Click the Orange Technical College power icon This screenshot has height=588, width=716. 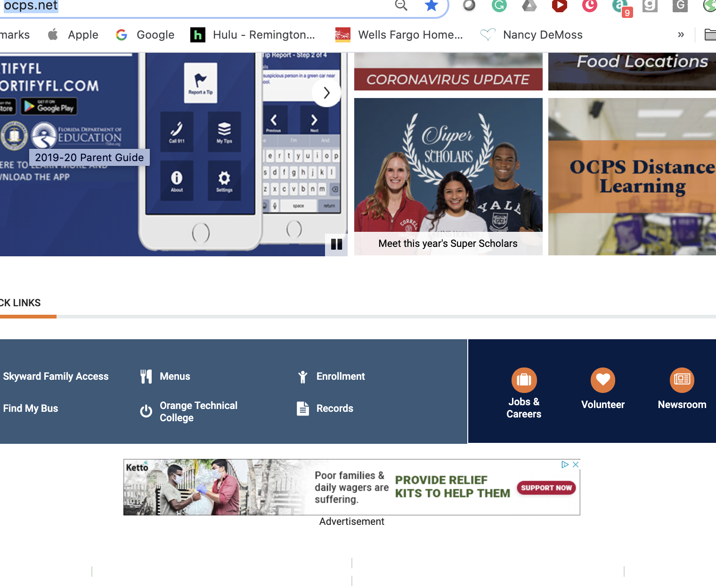pyautogui.click(x=146, y=411)
